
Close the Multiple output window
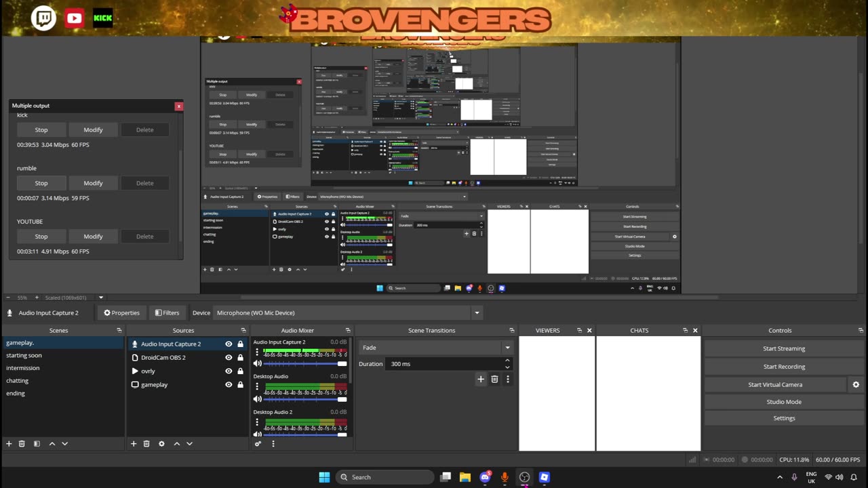click(x=179, y=106)
